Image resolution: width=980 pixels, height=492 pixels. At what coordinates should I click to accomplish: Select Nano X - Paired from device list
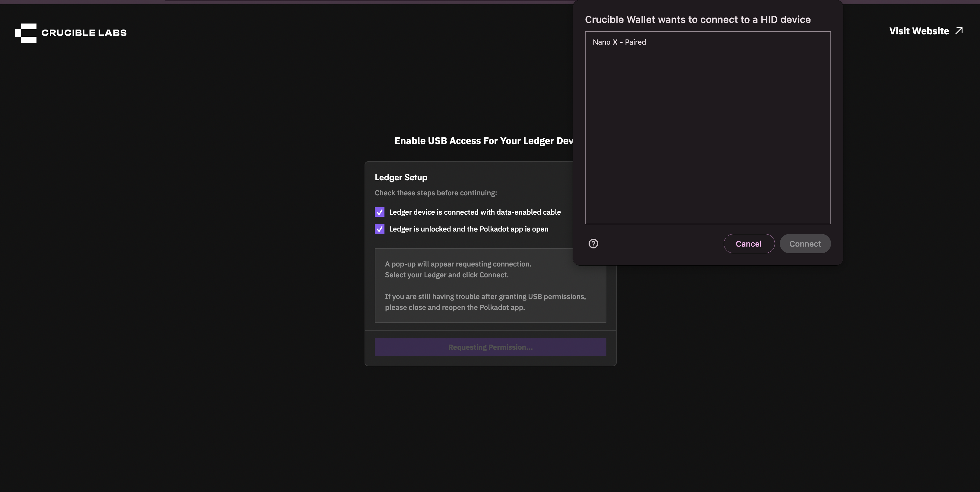coord(619,42)
